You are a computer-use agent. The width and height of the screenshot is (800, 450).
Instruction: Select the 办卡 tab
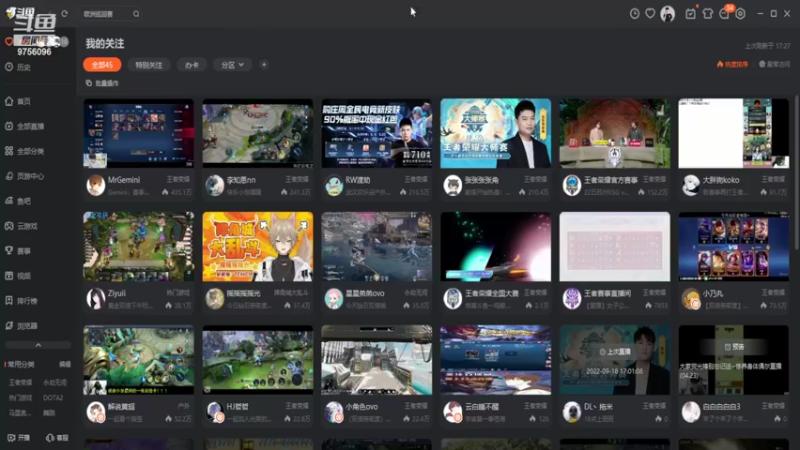point(192,65)
